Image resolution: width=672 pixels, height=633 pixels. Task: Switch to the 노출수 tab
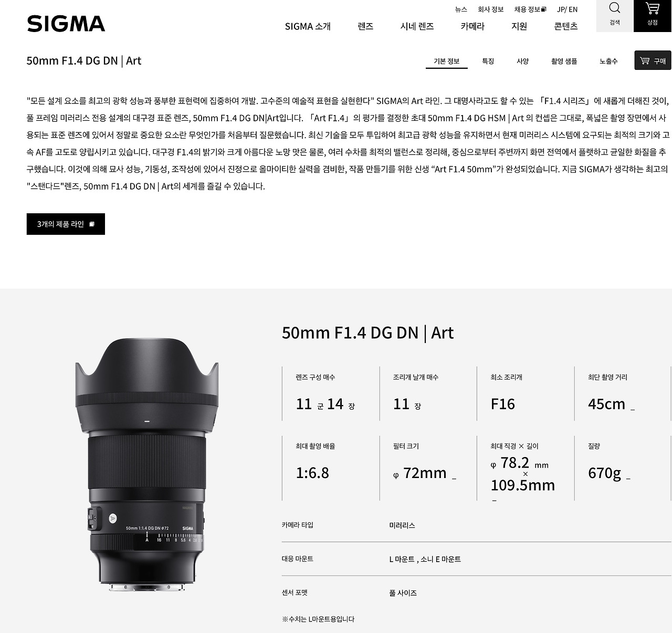pos(608,61)
